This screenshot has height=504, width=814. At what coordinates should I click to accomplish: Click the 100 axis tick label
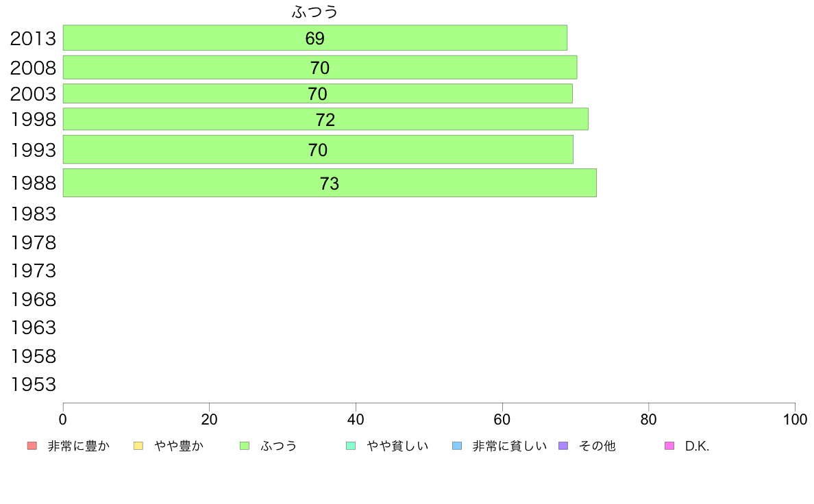[795, 419]
